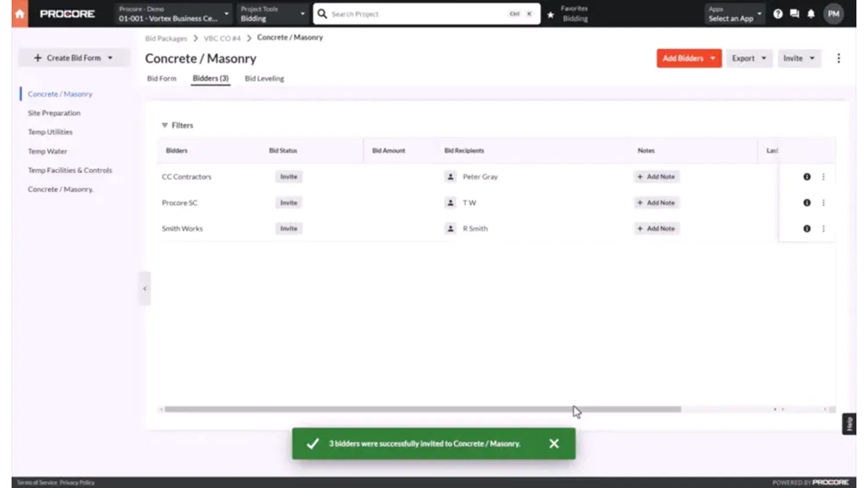Select Smith Works bidder name
This screenshot has height=488, width=868.
(x=182, y=229)
